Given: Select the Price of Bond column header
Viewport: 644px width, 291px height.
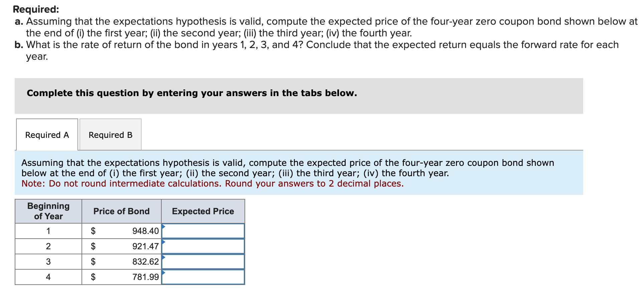Looking at the screenshot, I should point(121,211).
